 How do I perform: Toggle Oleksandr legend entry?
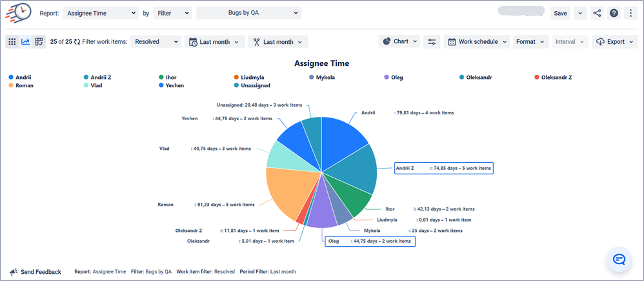click(x=476, y=78)
